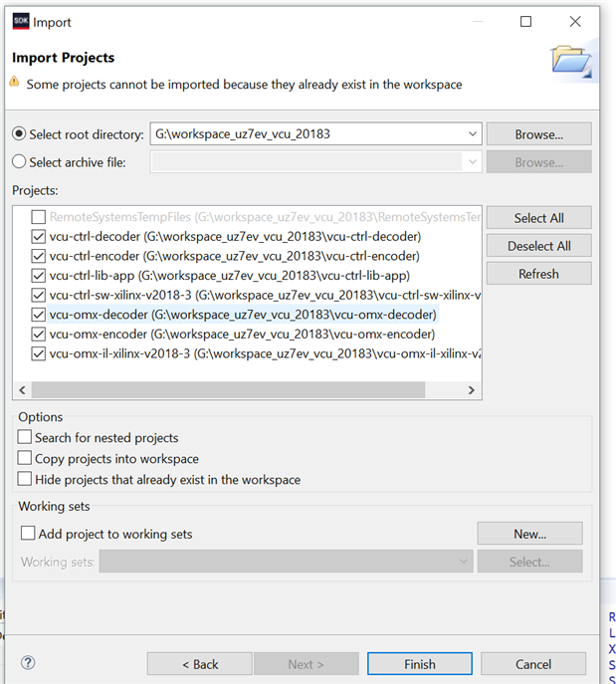Open the help question mark icon
The width and height of the screenshot is (616, 684).
28,663
